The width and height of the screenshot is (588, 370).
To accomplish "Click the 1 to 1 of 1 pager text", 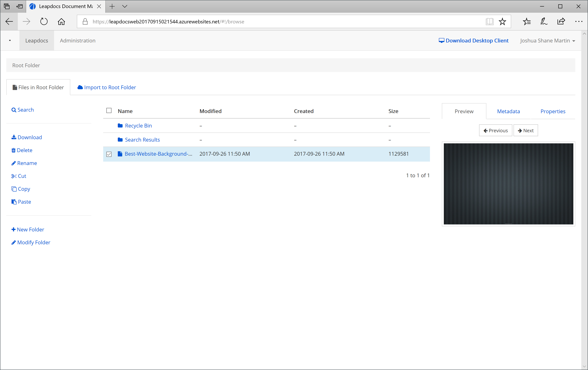I will coord(418,175).
